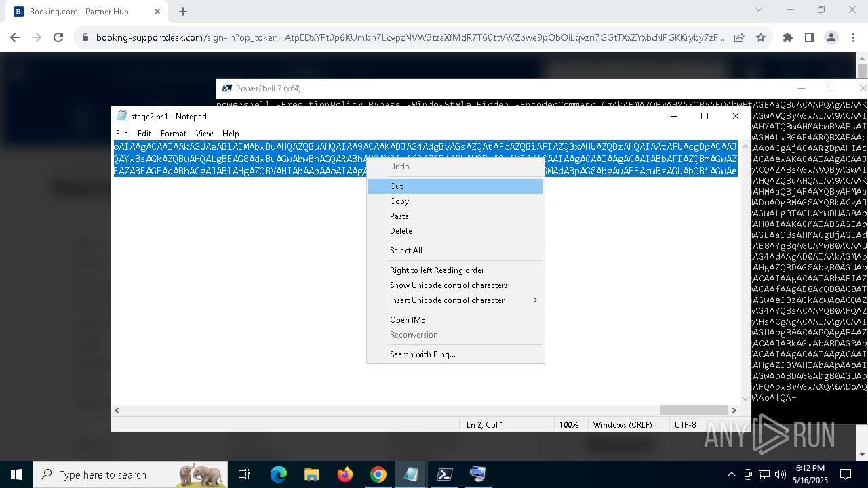
Task: Choose Paste from the context menu
Action: [x=455, y=216]
